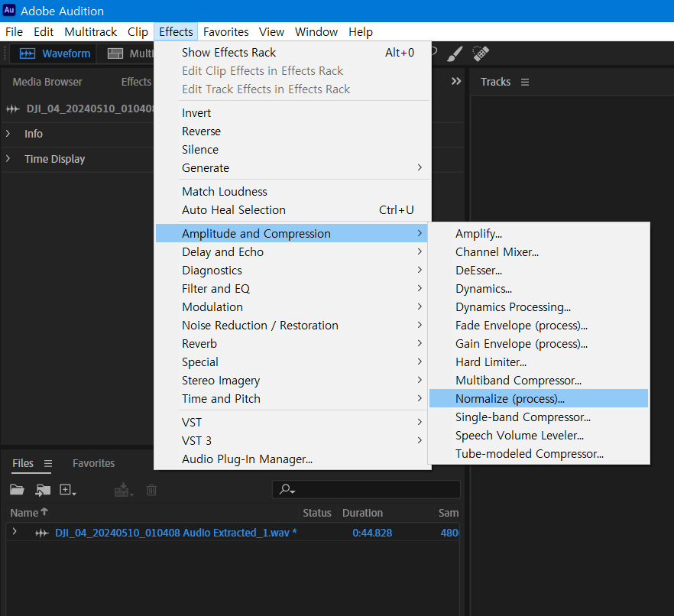Choose DeEsser...
The width and height of the screenshot is (674, 616).
pyautogui.click(x=539, y=270)
